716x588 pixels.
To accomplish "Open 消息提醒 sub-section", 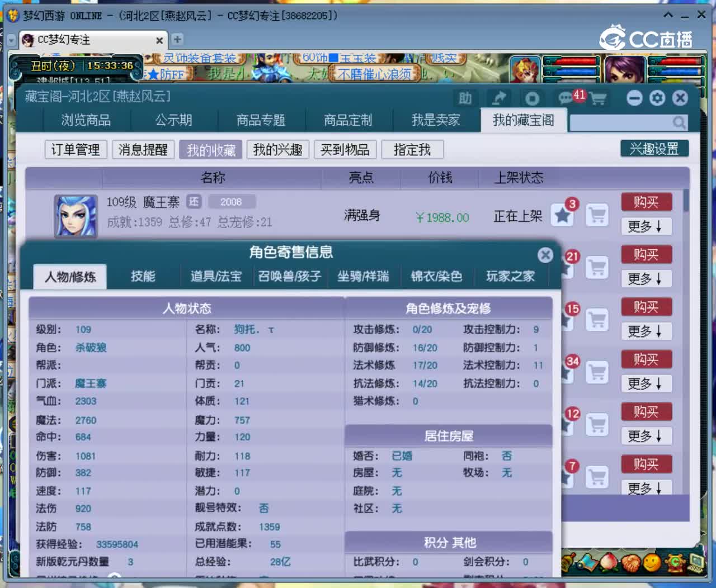I will [x=143, y=149].
